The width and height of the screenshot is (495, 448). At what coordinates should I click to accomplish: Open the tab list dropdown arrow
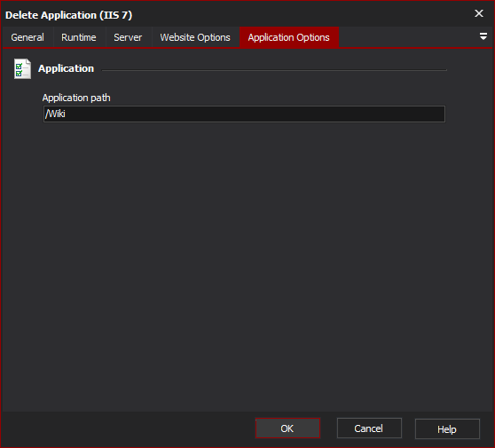pos(483,36)
